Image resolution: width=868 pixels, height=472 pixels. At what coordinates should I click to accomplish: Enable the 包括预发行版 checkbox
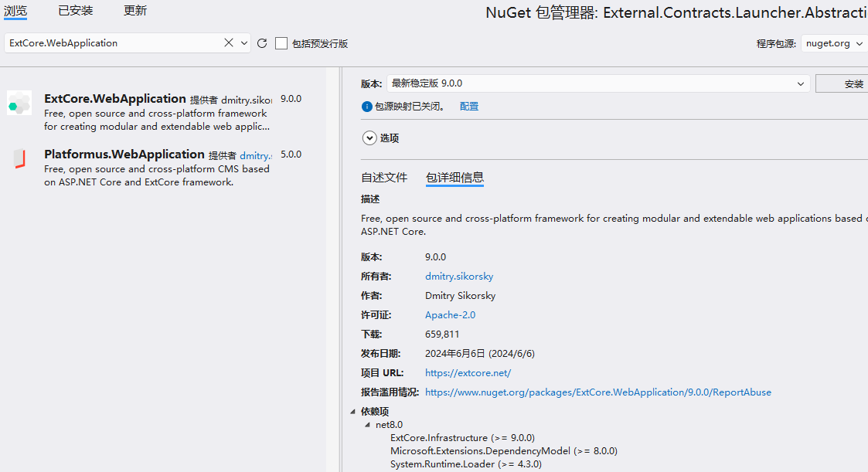tap(281, 42)
